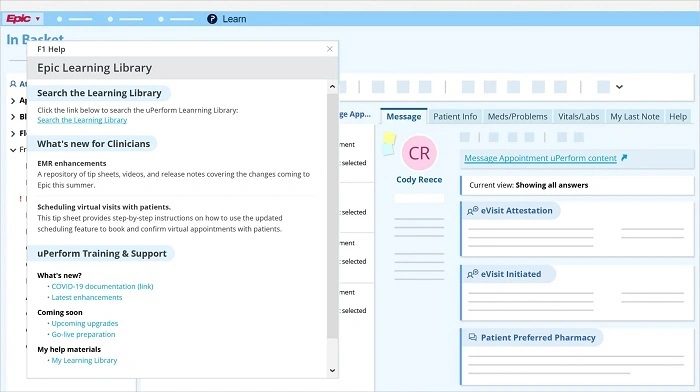Viewport: 700px width, 392px height.
Task: Switch to the Help tab
Action: 678,117
